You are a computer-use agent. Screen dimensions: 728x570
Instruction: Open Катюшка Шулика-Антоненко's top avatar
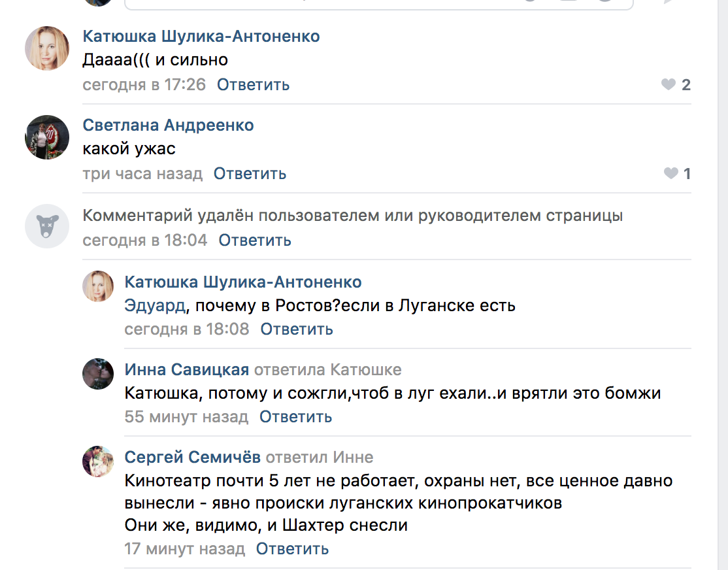coord(47,48)
